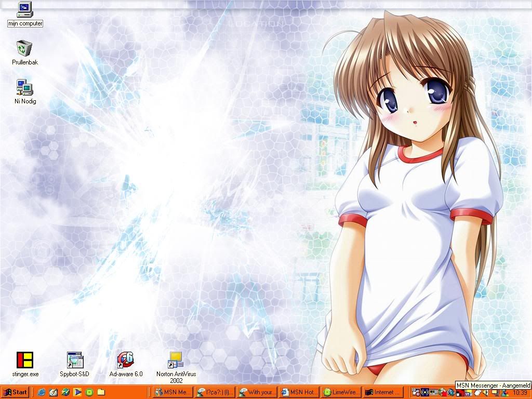Launch Windows Media Player from Quick Launch
Image resolution: width=532 pixels, height=399 pixels.
(x=78, y=392)
